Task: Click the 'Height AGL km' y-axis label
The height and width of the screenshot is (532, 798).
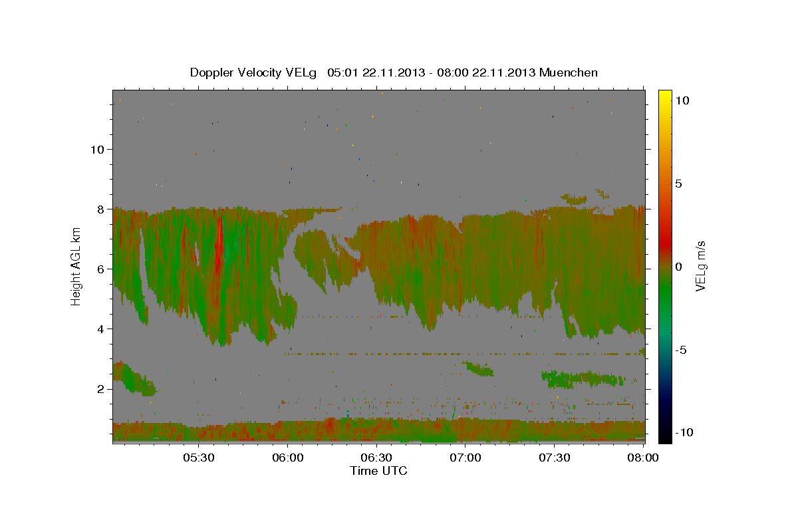Action: point(76,267)
